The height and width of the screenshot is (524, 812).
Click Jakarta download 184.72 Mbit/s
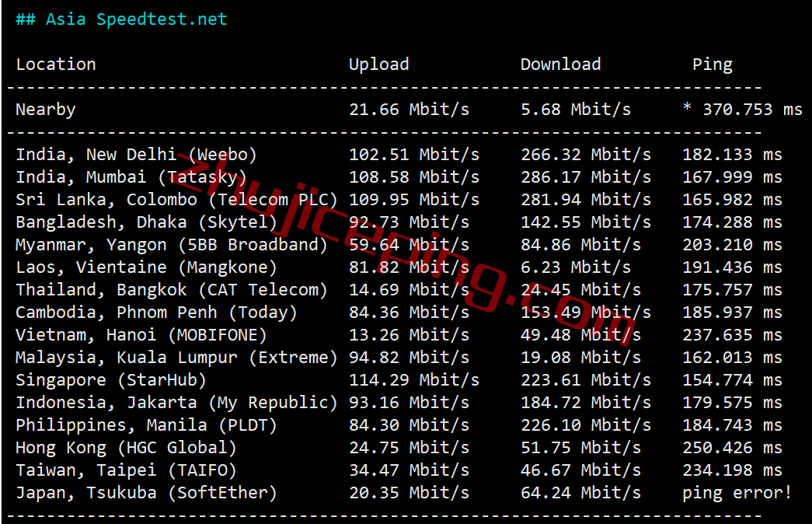[x=586, y=403]
